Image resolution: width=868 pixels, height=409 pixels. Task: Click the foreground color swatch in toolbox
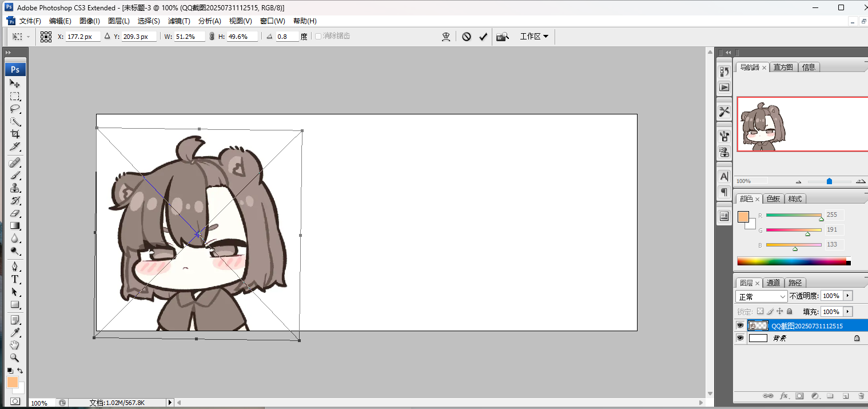(12, 382)
